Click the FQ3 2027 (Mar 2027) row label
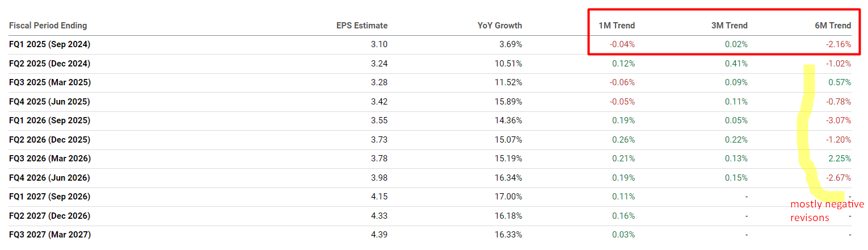Screen dimensions: 868x250 [x=49, y=235]
